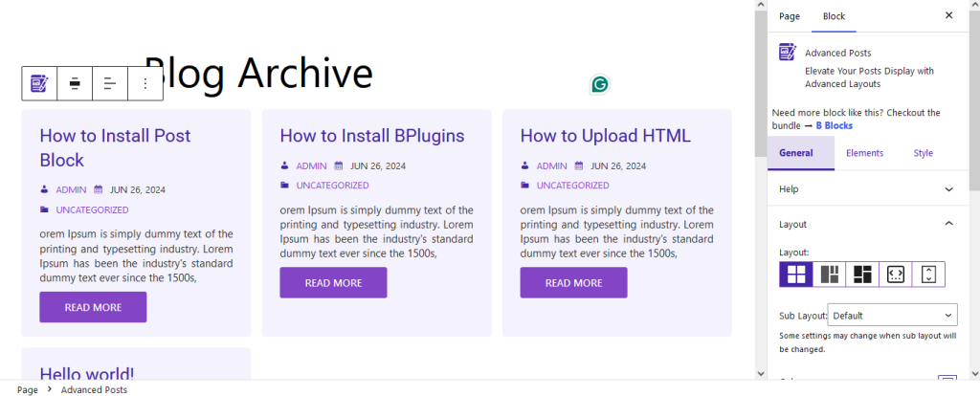This screenshot has width=980, height=396.
Task: Click the JUN 26, 2024 date in How to Upload HTML
Action: 618,166
